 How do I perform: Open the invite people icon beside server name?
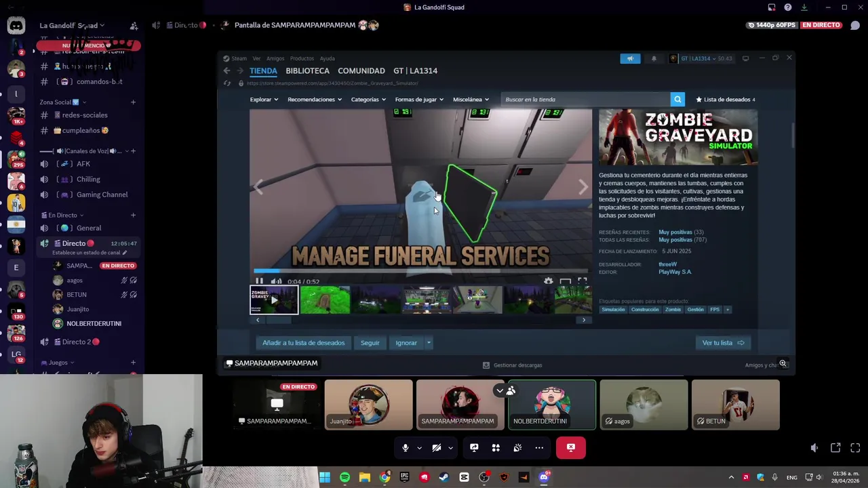pos(134,26)
